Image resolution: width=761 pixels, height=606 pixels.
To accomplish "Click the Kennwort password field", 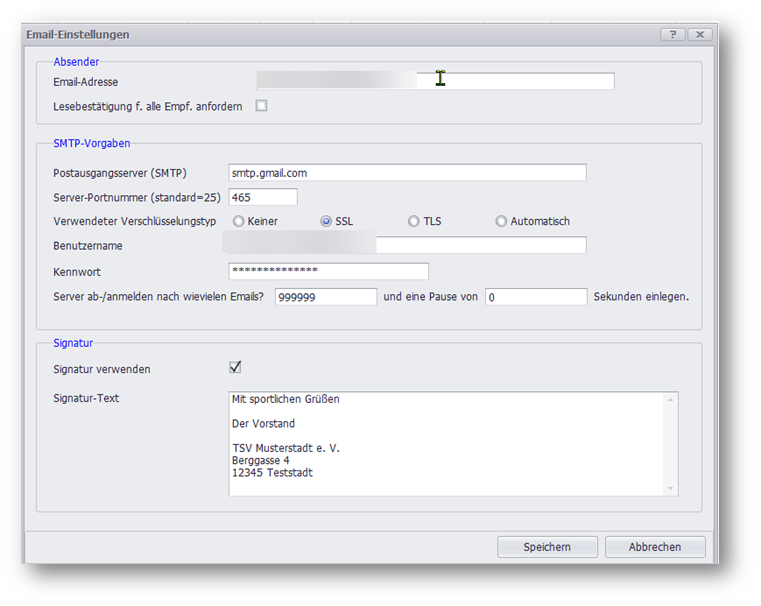I will pos(328,271).
